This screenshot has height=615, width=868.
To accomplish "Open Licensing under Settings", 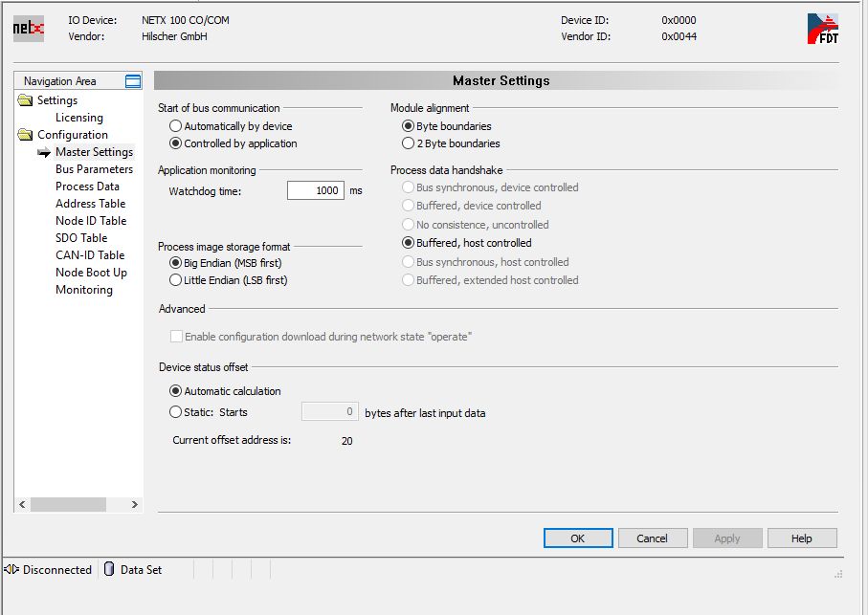I will coord(78,118).
